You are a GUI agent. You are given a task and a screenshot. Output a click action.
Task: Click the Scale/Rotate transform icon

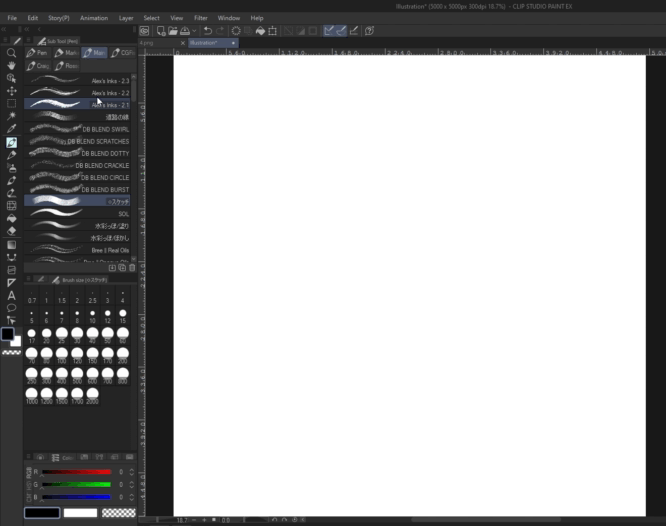(x=273, y=31)
